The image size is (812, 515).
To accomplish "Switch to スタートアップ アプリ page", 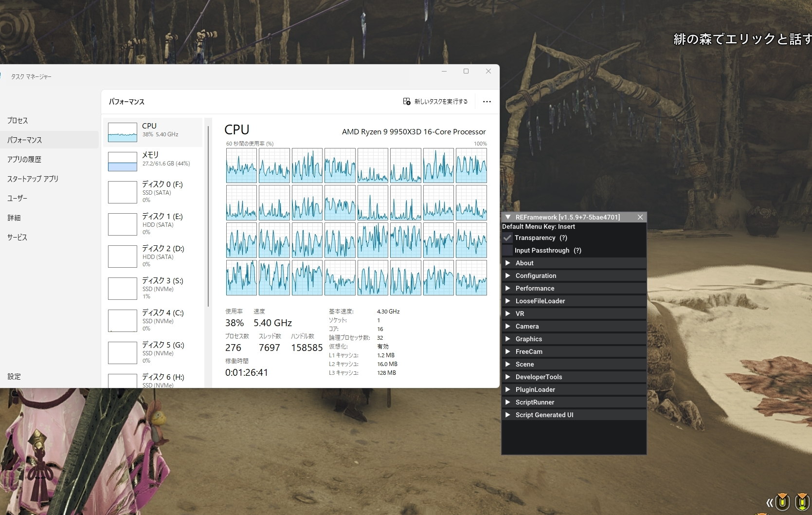I will pos(49,179).
